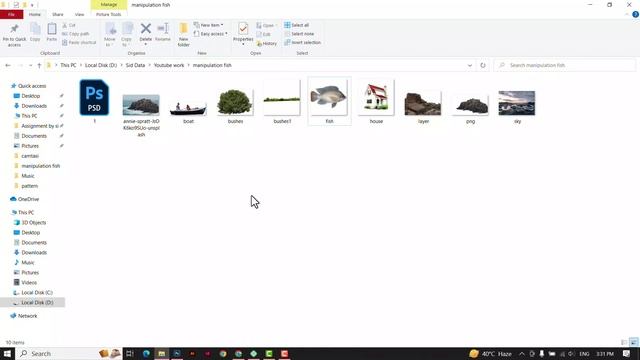Click the Manage contextual tab
Image resolution: width=640 pixels, height=360 pixels.
pos(109,4)
